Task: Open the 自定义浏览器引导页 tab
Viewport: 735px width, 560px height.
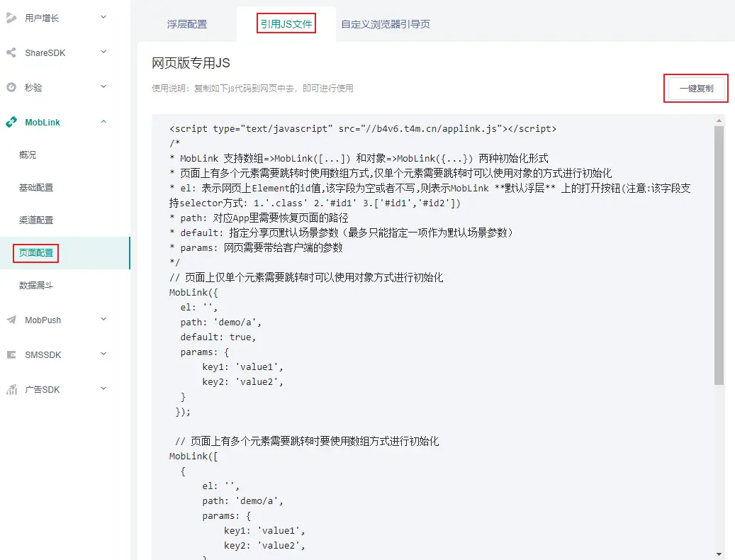Action: coord(386,24)
